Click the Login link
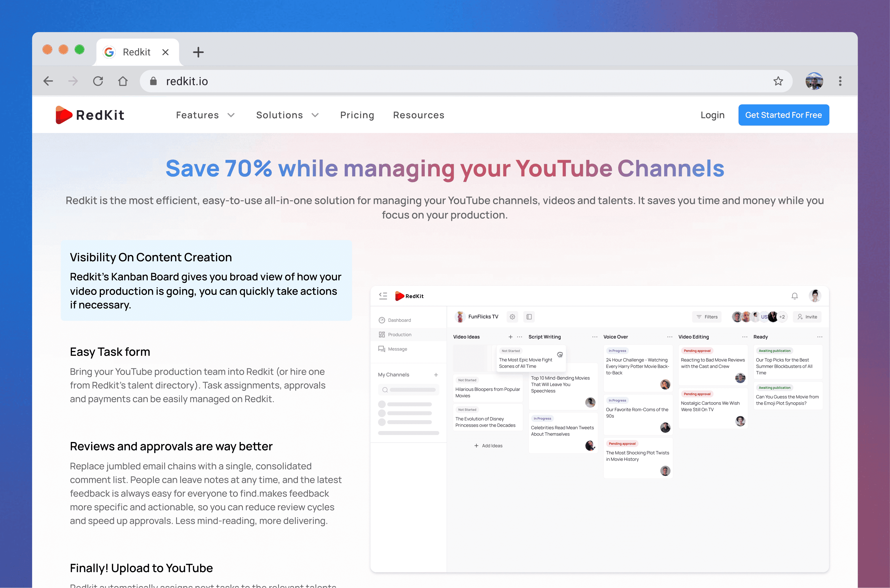This screenshot has height=588, width=890. (x=712, y=115)
